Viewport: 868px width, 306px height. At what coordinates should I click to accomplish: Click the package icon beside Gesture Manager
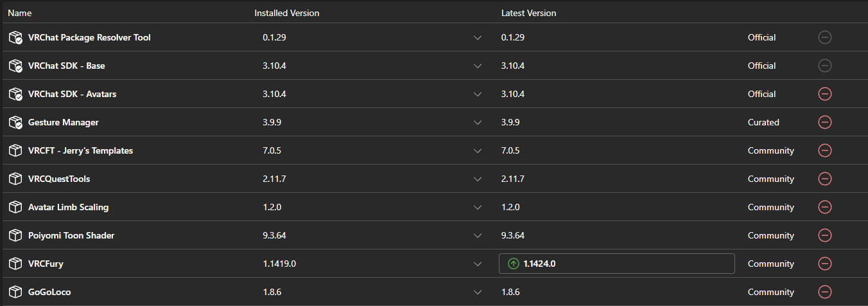click(15, 123)
